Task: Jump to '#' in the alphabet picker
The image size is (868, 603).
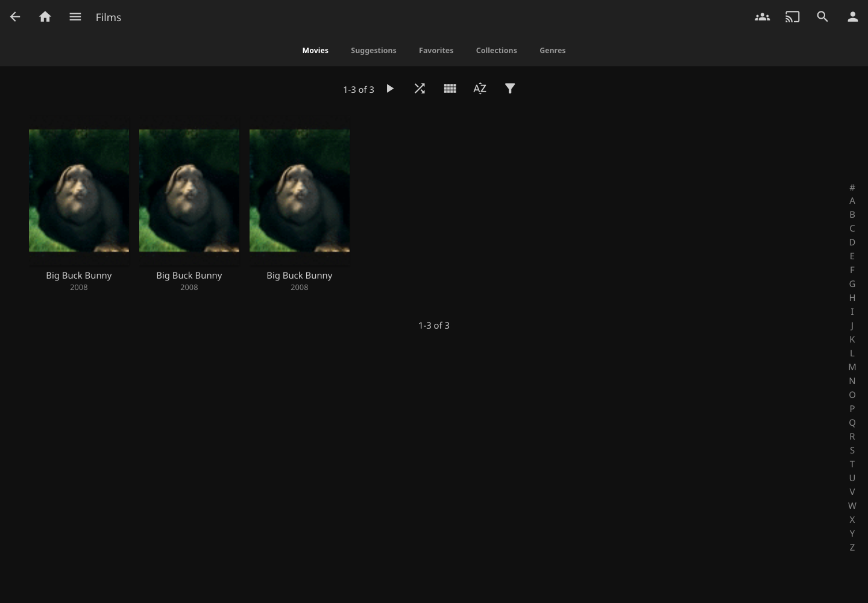Action: click(x=852, y=187)
